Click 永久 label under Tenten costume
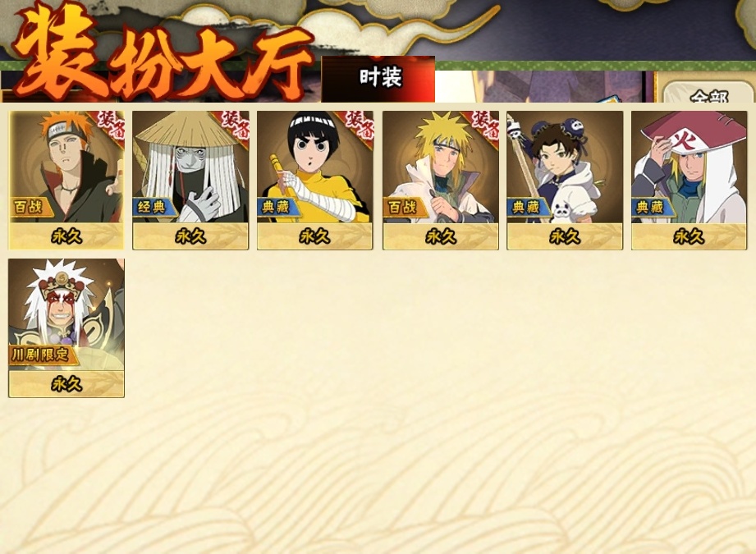 [565, 236]
